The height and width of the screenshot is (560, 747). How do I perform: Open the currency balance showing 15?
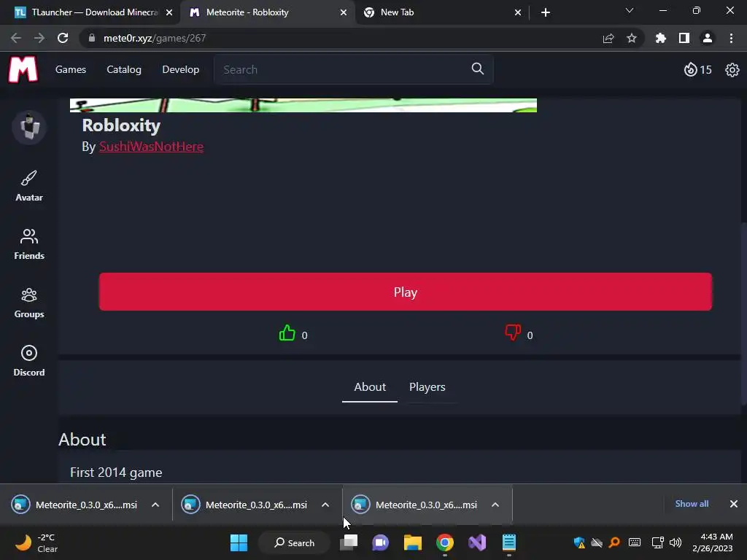point(697,69)
